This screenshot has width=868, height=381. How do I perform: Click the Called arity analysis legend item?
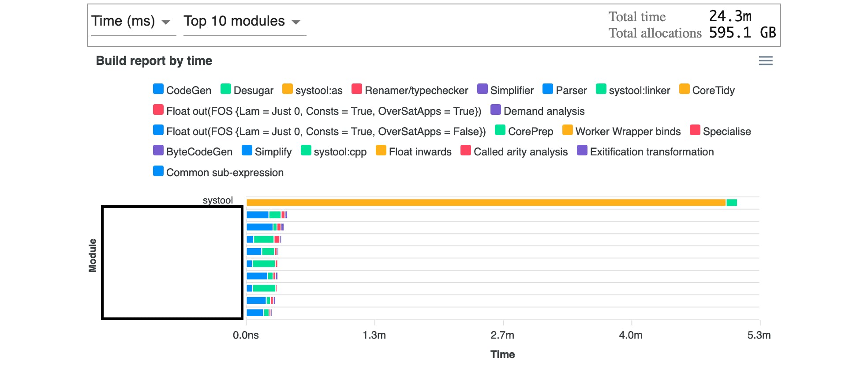(514, 152)
